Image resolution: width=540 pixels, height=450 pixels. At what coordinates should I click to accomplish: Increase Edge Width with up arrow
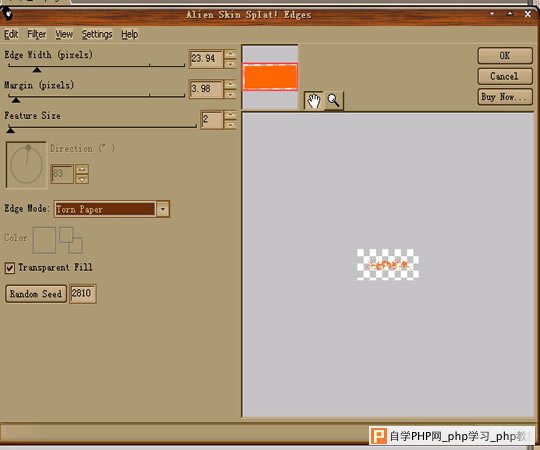tap(230, 54)
